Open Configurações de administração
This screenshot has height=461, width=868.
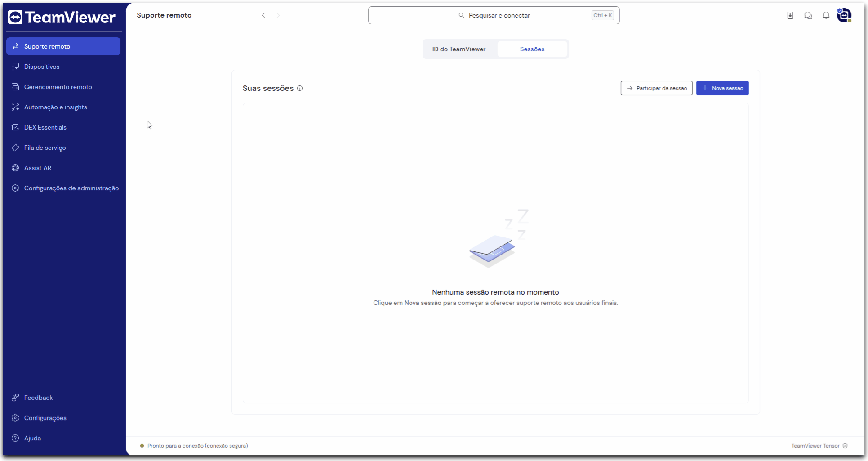point(71,188)
